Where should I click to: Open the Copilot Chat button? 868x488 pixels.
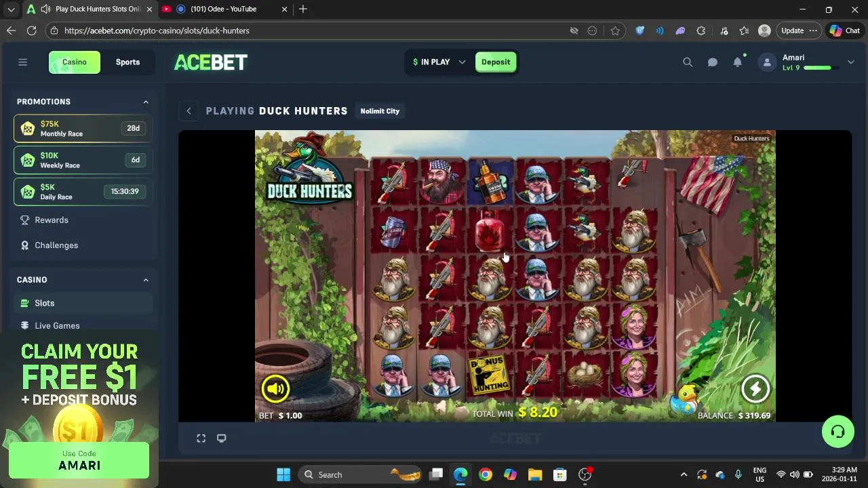(x=844, y=30)
